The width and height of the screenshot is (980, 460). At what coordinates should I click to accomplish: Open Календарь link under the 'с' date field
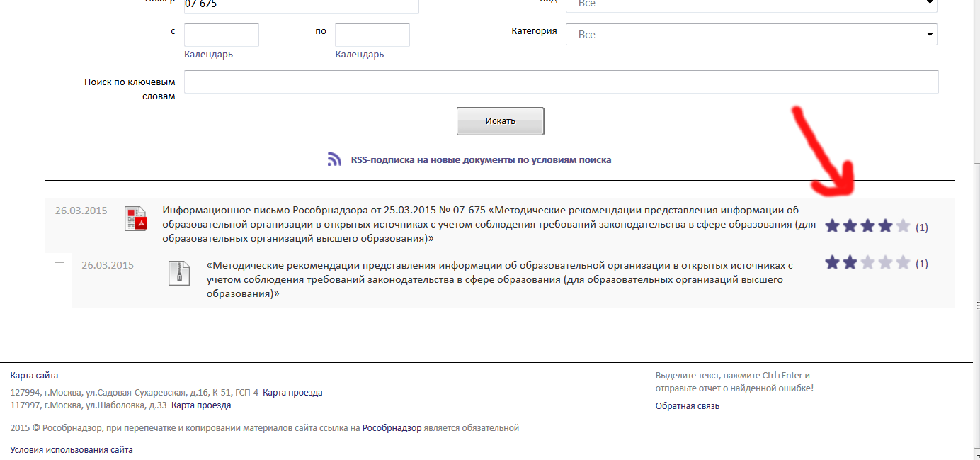coord(208,55)
